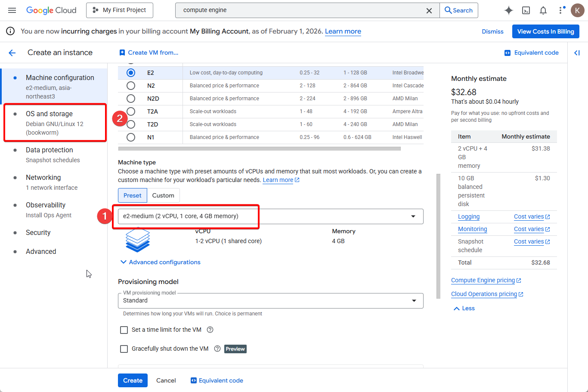Click help icon beside time limit option
588x392 pixels.
(210, 330)
